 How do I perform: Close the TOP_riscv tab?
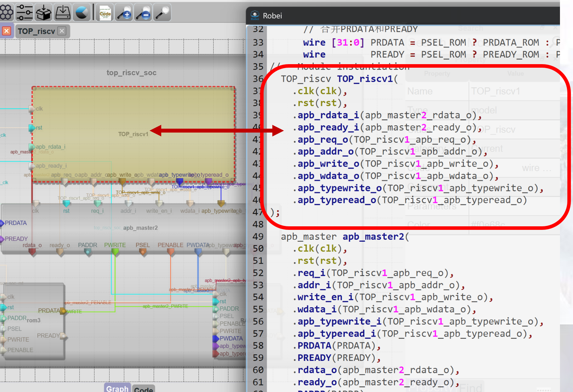click(62, 31)
